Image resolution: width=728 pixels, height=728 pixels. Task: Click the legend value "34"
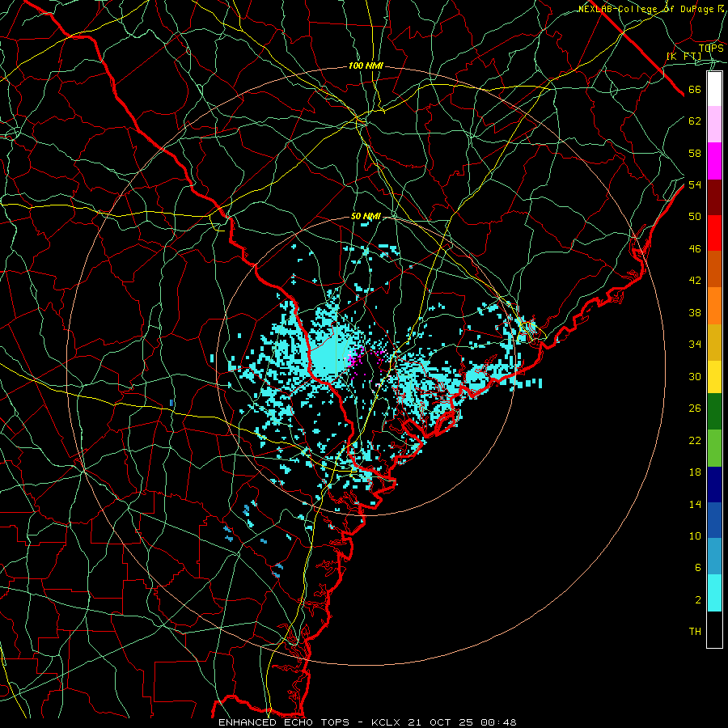point(695,345)
